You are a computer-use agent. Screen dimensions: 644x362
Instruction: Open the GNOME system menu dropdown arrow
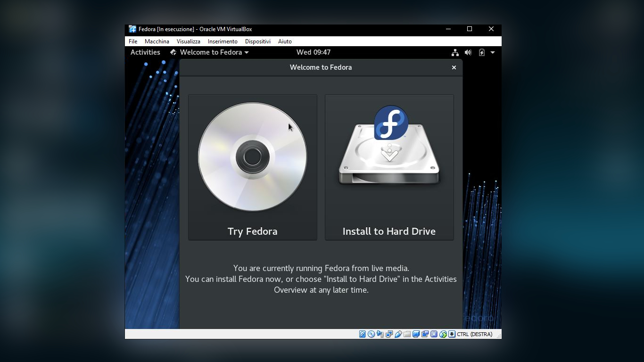(x=492, y=52)
